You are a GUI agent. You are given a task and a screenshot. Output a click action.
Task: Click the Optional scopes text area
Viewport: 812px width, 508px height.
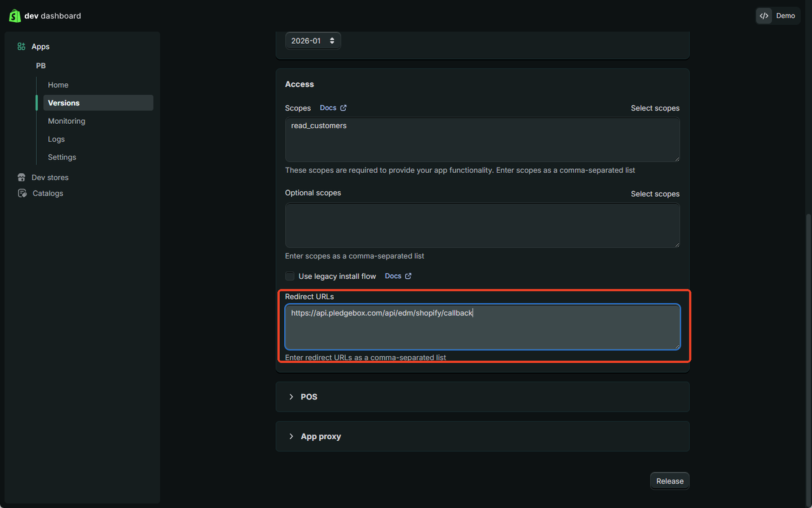point(482,225)
